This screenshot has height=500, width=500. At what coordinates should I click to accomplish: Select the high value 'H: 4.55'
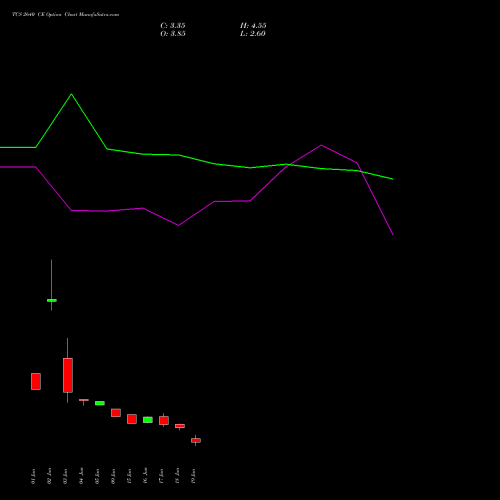pyautogui.click(x=253, y=26)
